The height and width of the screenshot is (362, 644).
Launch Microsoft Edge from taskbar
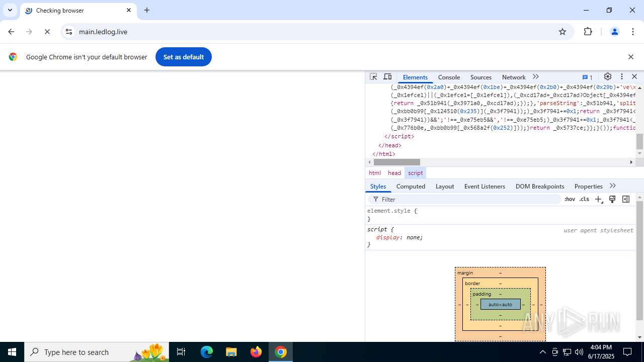pos(207,352)
